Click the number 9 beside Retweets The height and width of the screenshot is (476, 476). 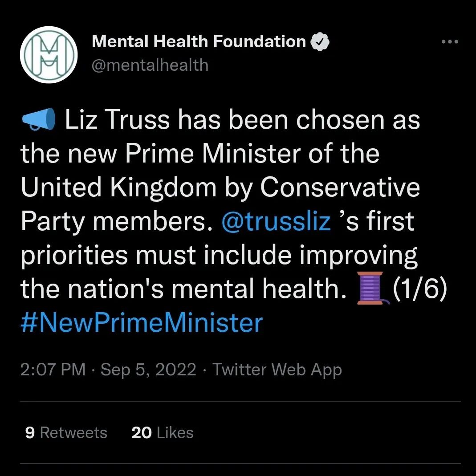tap(30, 432)
